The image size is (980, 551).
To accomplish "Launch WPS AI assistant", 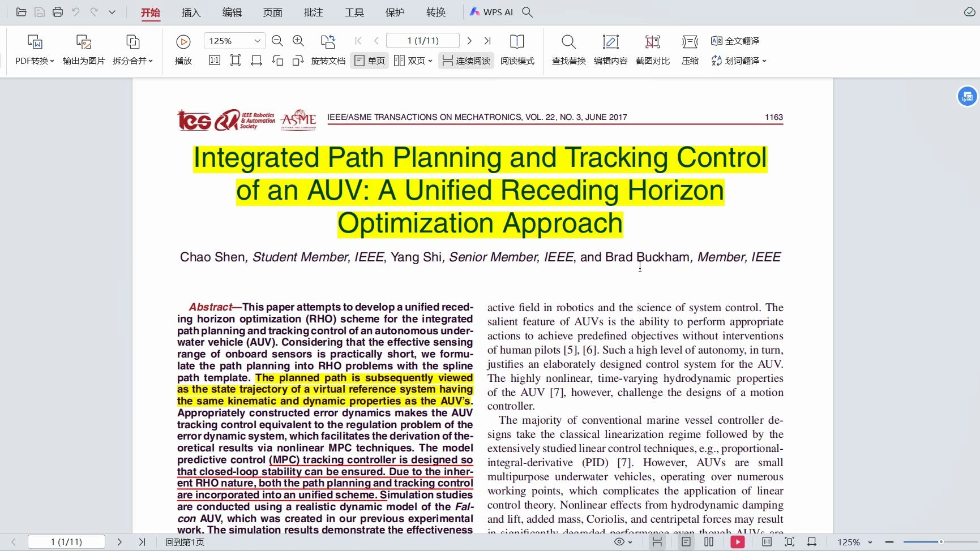I will coord(491,12).
